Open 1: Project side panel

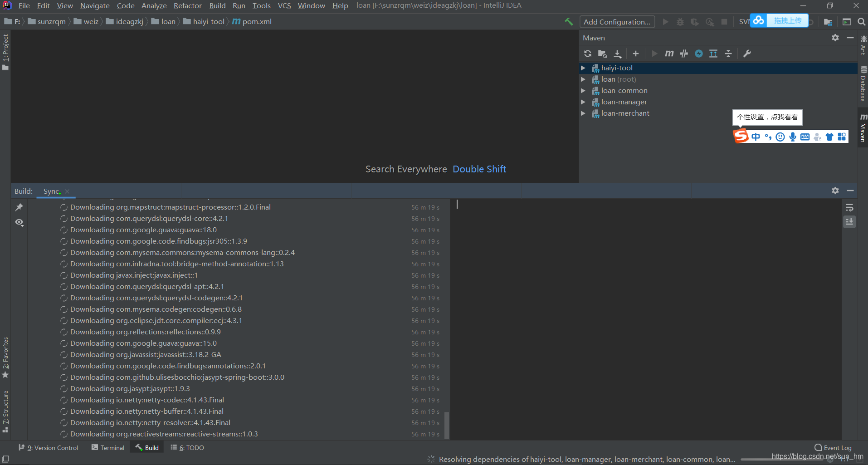(5, 52)
